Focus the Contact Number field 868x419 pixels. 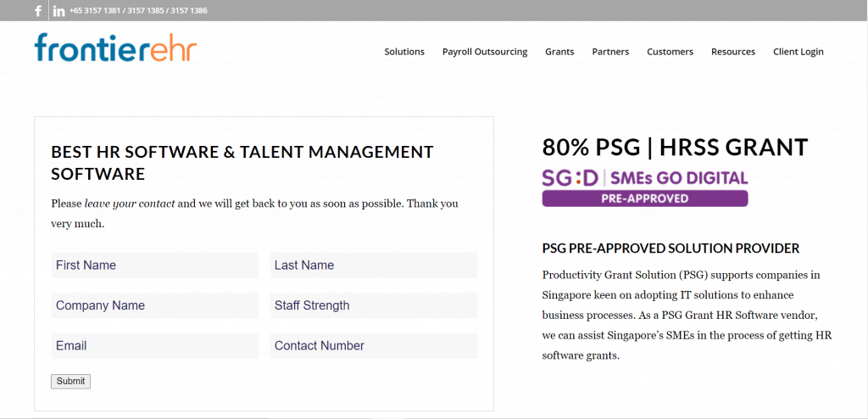[374, 346]
